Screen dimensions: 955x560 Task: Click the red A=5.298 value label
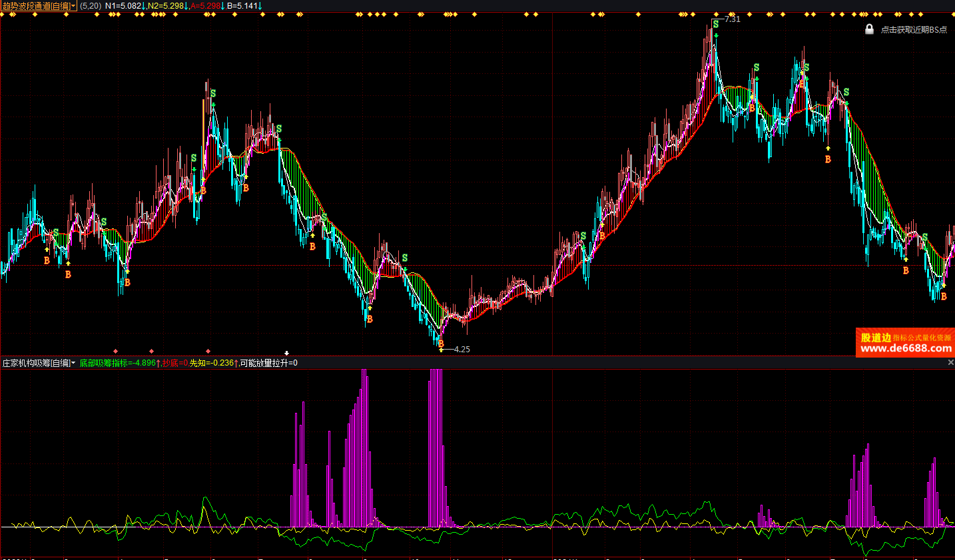[x=206, y=6]
